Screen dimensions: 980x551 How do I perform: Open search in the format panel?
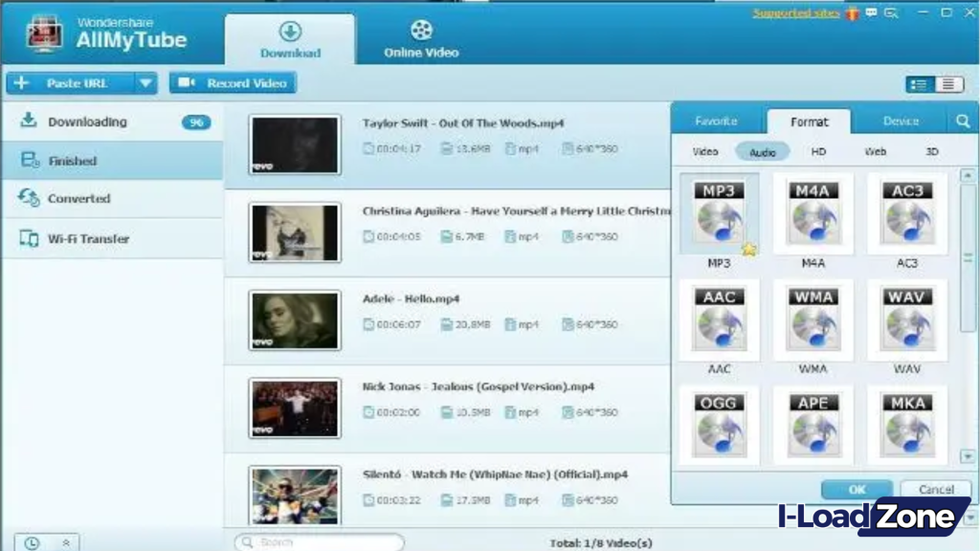[963, 121]
